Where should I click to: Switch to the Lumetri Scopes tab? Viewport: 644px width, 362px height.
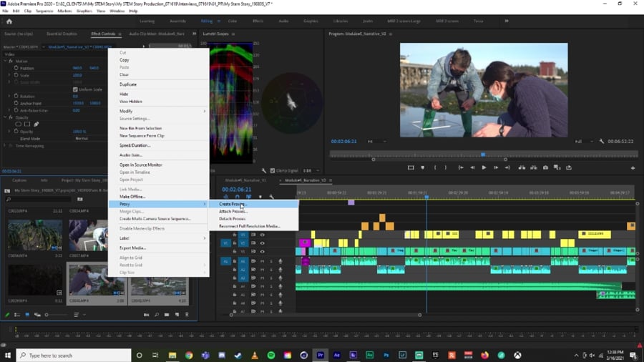pyautogui.click(x=216, y=34)
